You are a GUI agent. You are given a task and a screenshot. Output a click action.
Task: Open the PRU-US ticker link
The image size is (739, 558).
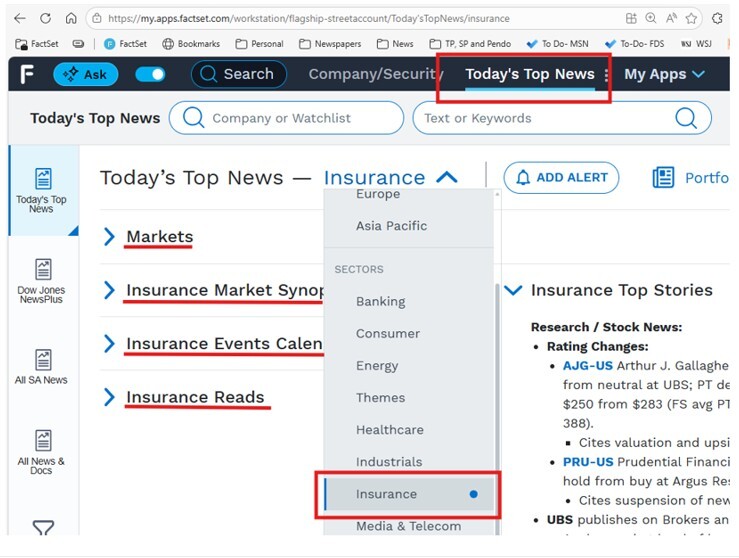(588, 462)
